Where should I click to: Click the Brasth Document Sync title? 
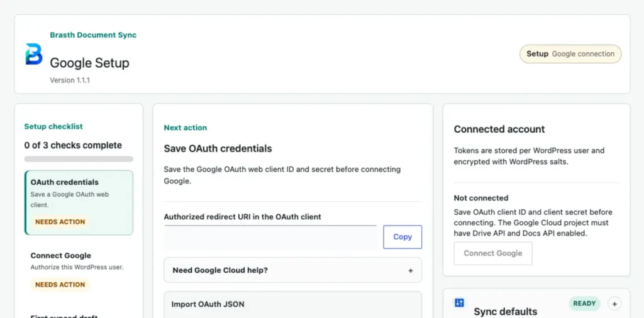93,35
